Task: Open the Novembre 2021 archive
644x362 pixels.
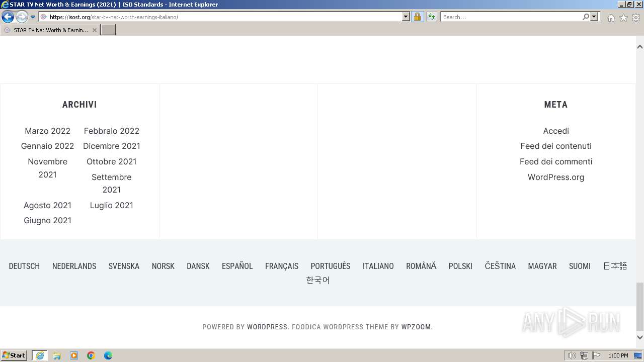Action: coord(47,168)
